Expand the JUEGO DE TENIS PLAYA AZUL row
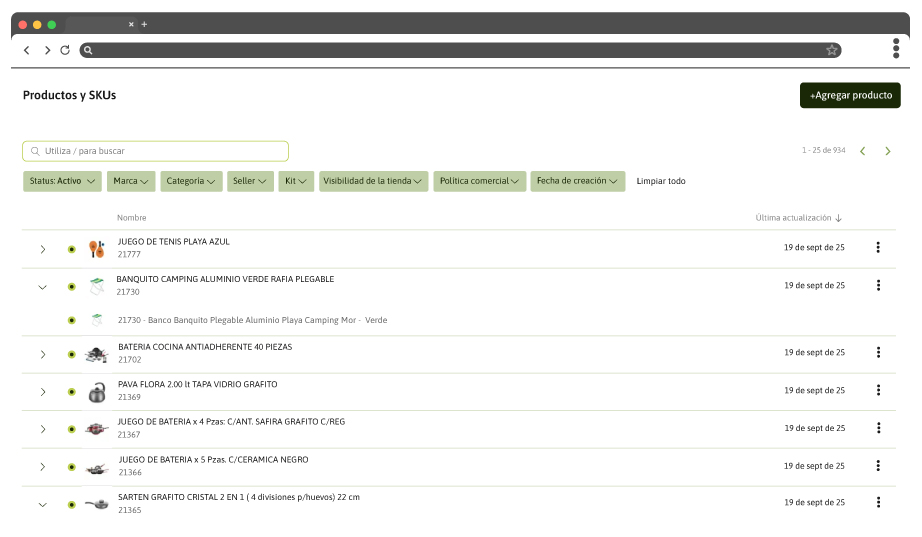The width and height of the screenshot is (922, 537). pyautogui.click(x=42, y=249)
